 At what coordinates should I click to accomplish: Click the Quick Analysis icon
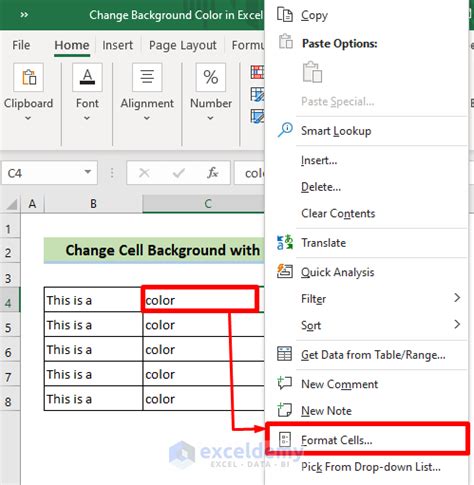point(285,271)
